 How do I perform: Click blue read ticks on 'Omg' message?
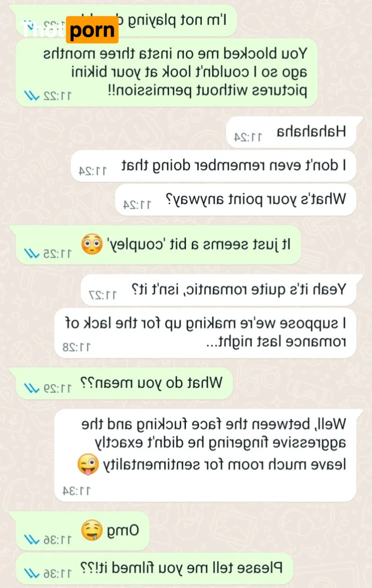point(32,539)
